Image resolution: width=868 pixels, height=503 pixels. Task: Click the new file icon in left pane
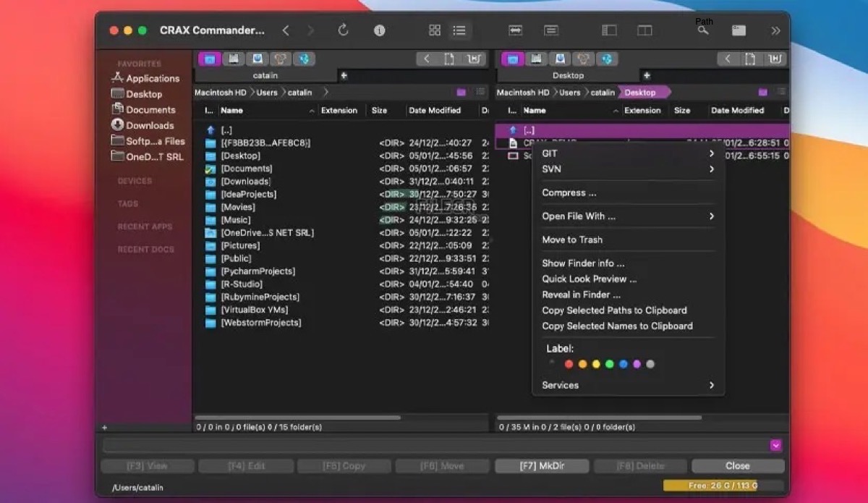449,59
